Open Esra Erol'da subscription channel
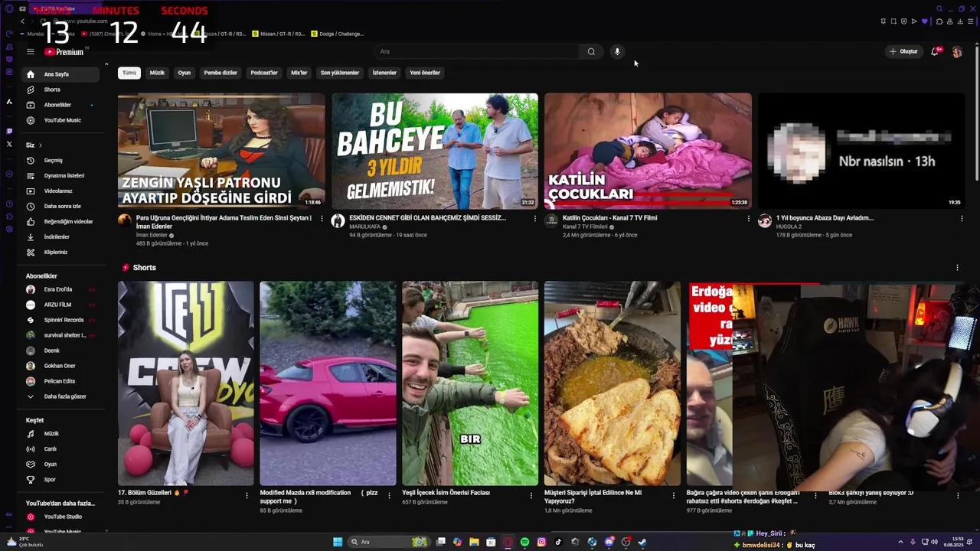 60,289
